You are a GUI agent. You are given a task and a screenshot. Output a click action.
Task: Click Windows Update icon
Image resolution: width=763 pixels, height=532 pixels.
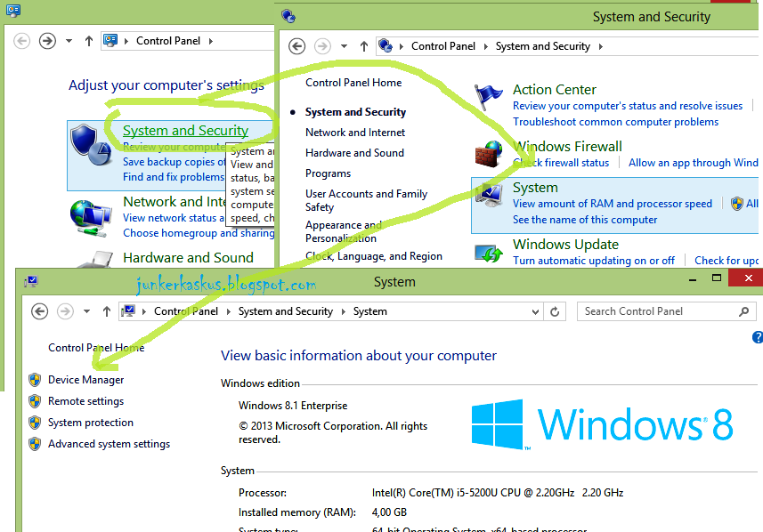[x=489, y=253]
